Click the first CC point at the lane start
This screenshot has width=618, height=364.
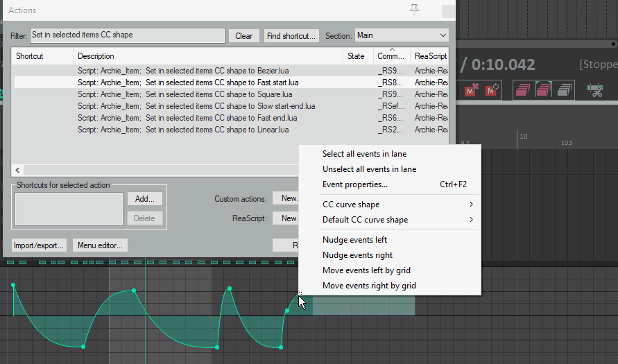(13, 285)
